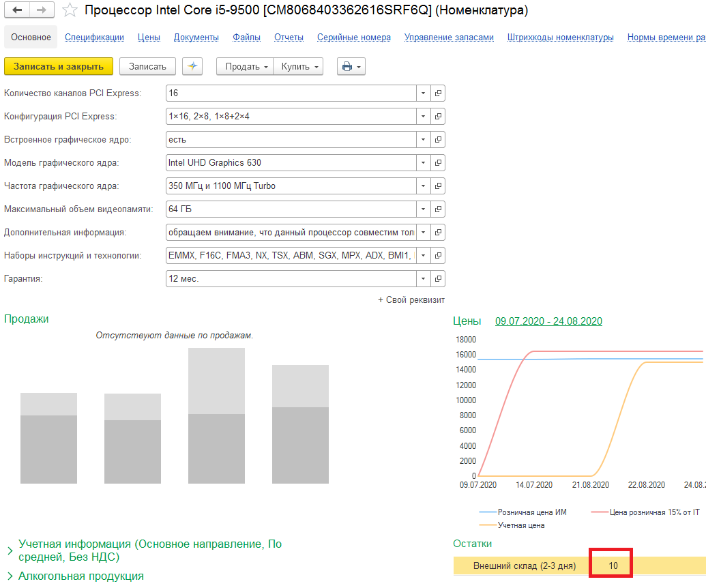Viewport: 706px width, 588px height.
Task: Open linked value for Модель графического ядра
Action: coord(438,162)
